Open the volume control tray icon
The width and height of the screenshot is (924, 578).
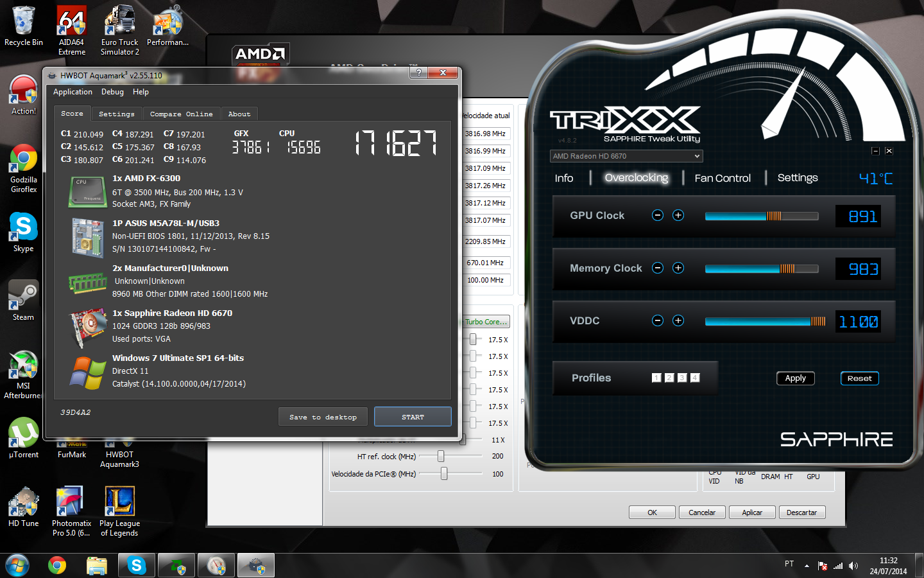[x=853, y=566]
